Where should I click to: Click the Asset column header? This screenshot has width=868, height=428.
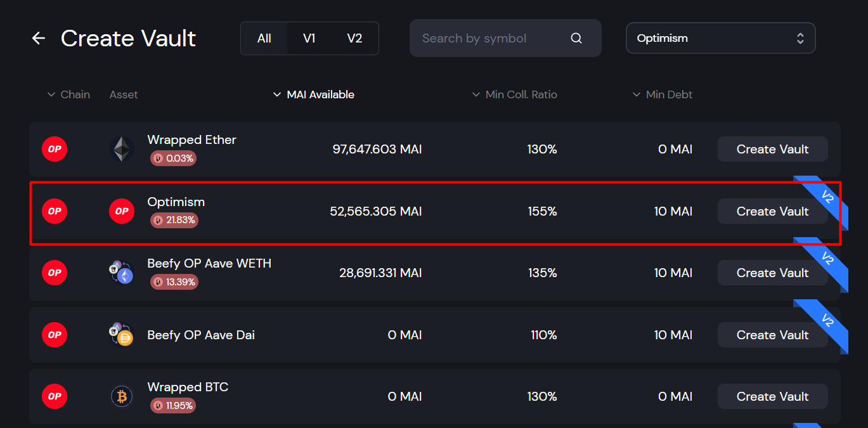point(124,94)
